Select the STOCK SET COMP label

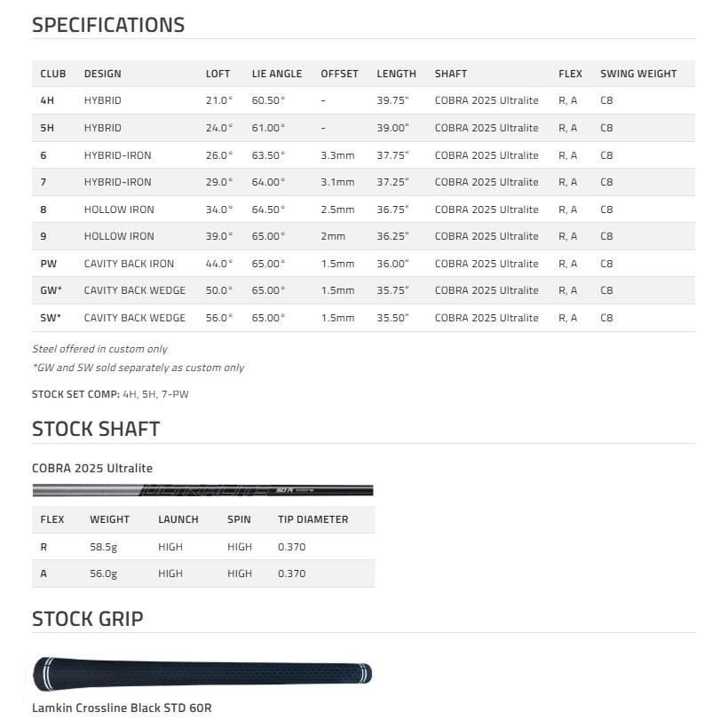point(75,394)
